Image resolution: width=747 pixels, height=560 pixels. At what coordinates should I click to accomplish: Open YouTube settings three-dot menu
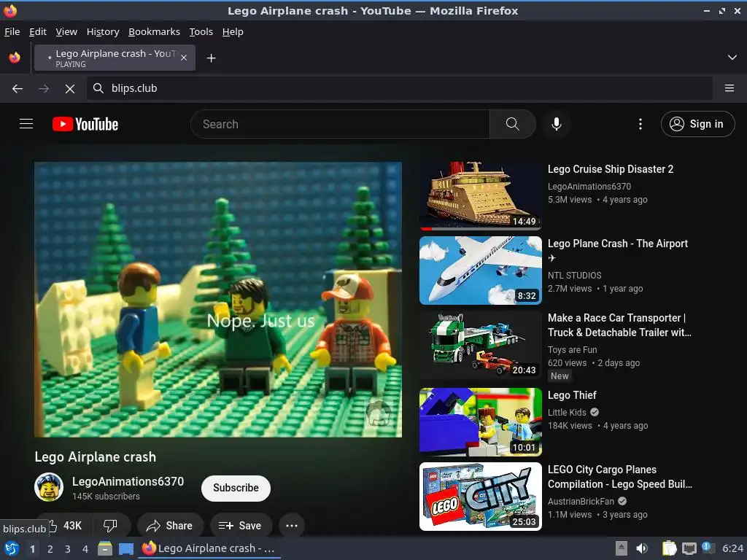click(x=640, y=124)
